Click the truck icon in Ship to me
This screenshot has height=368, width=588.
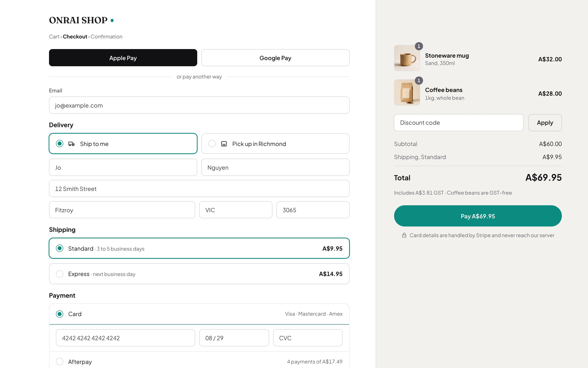(x=71, y=144)
